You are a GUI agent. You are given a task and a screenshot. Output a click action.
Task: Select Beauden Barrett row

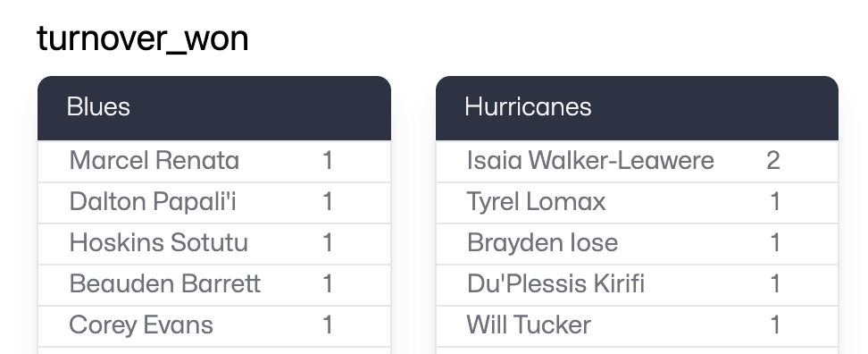click(x=214, y=284)
